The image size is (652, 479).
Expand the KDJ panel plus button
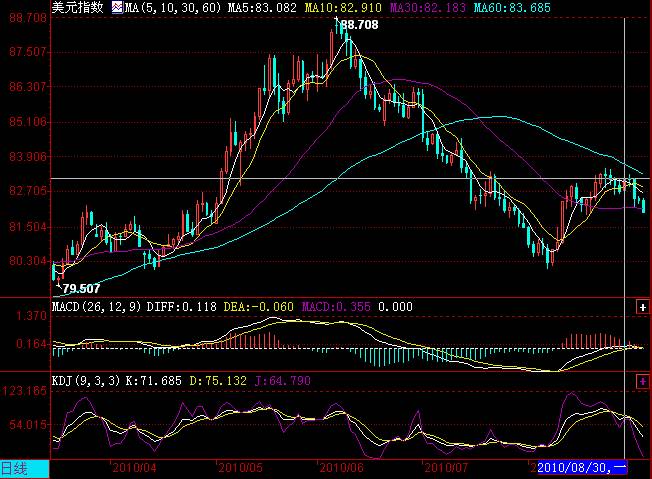pyautogui.click(x=642, y=381)
